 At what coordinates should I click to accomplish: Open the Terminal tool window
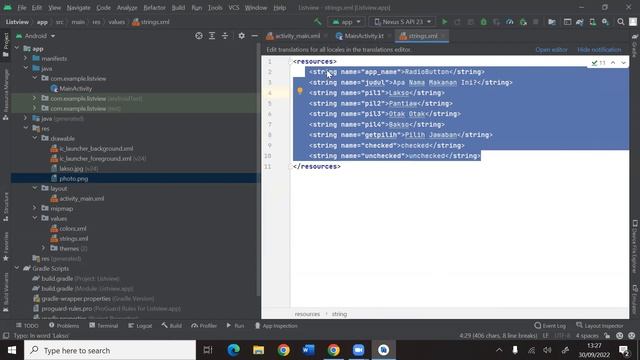(x=104, y=326)
